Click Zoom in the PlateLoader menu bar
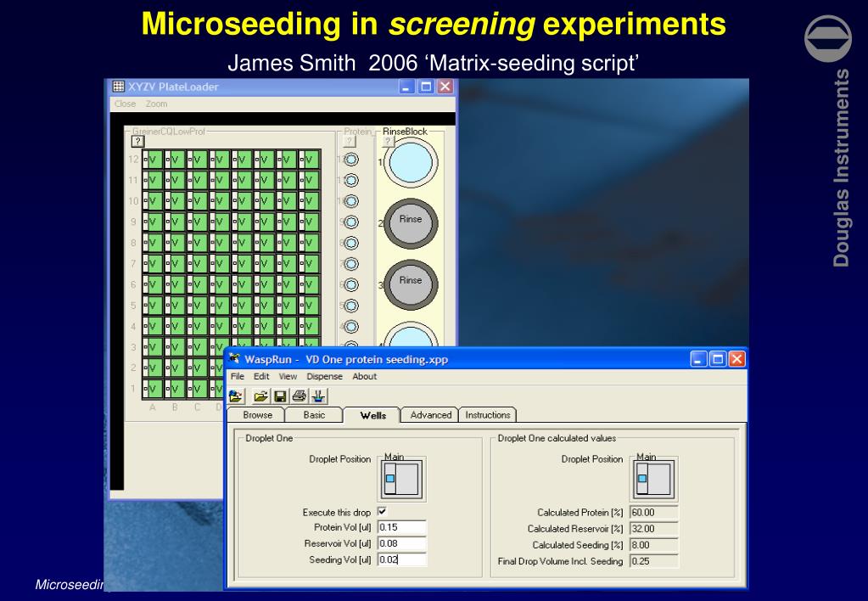 pyautogui.click(x=156, y=104)
